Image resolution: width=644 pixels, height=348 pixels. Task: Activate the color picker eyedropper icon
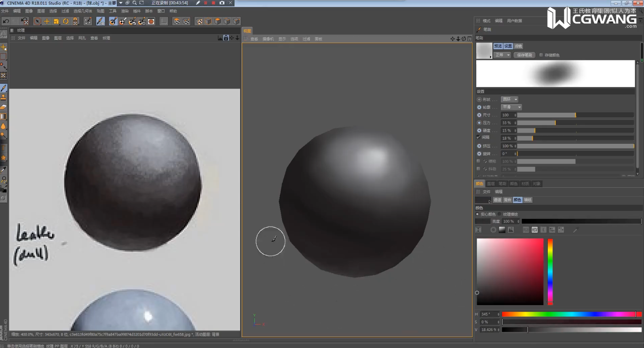pyautogui.click(x=575, y=230)
